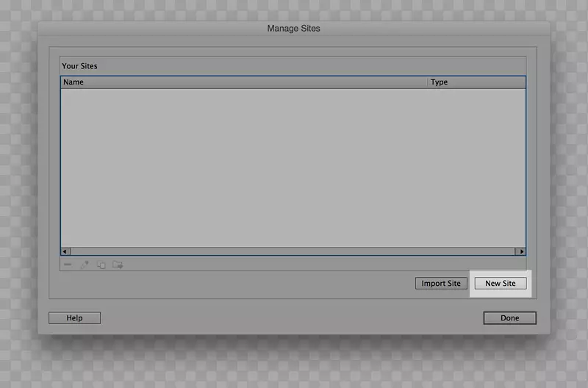Click the horizontal scrollbar track of site list
Viewport: 588px width, 388px height.
pos(293,251)
